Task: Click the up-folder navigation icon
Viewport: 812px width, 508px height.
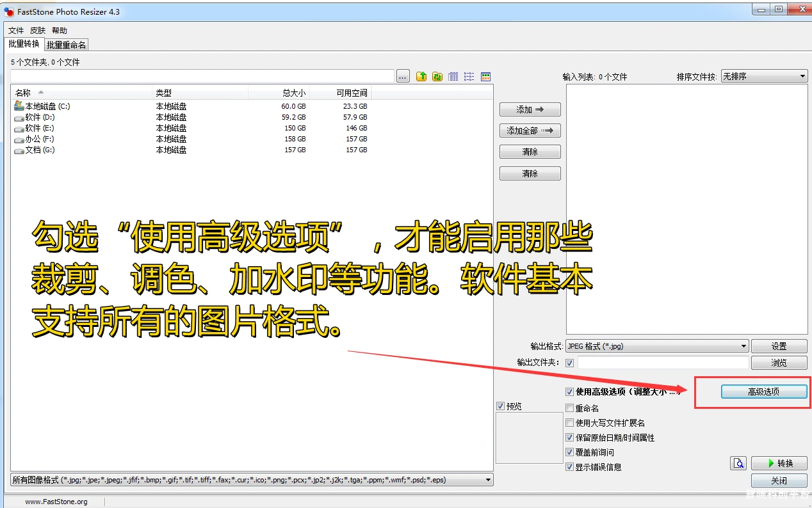Action: (421, 76)
